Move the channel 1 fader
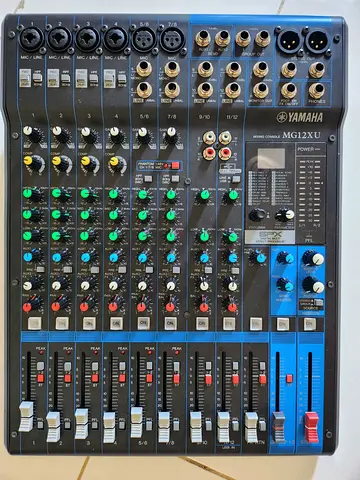This screenshot has width=360, height=480. 26,416
